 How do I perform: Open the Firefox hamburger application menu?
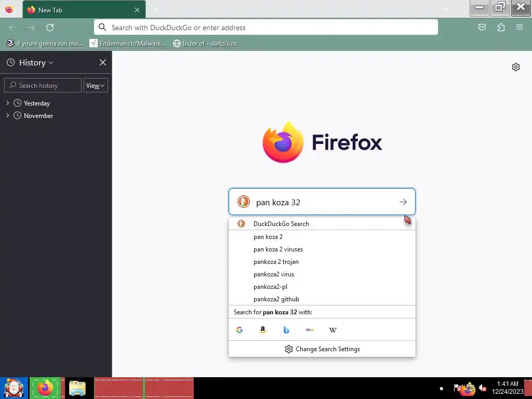pyautogui.click(x=520, y=27)
